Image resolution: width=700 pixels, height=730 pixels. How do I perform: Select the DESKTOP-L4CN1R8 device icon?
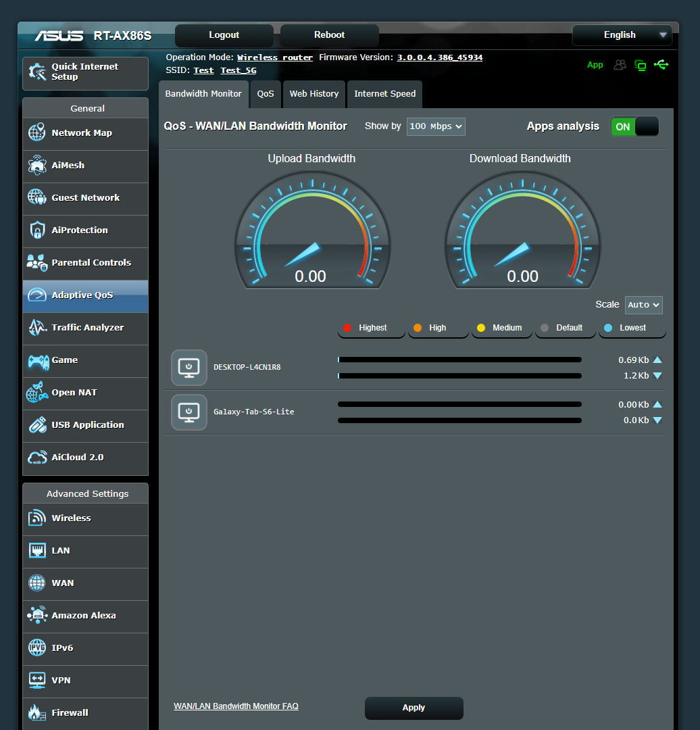click(189, 367)
